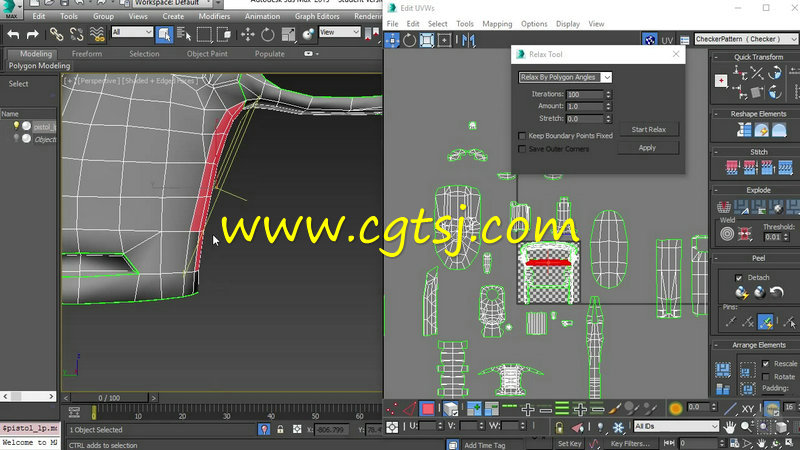Select the Rotate tool in main toolbar
The image size is (800, 450).
(267, 34)
